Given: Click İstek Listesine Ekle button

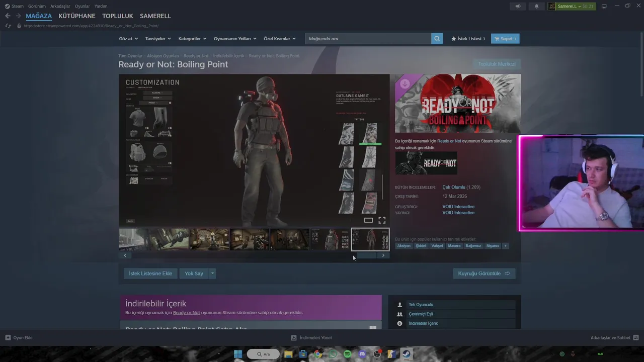Looking at the screenshot, I should point(150,274).
